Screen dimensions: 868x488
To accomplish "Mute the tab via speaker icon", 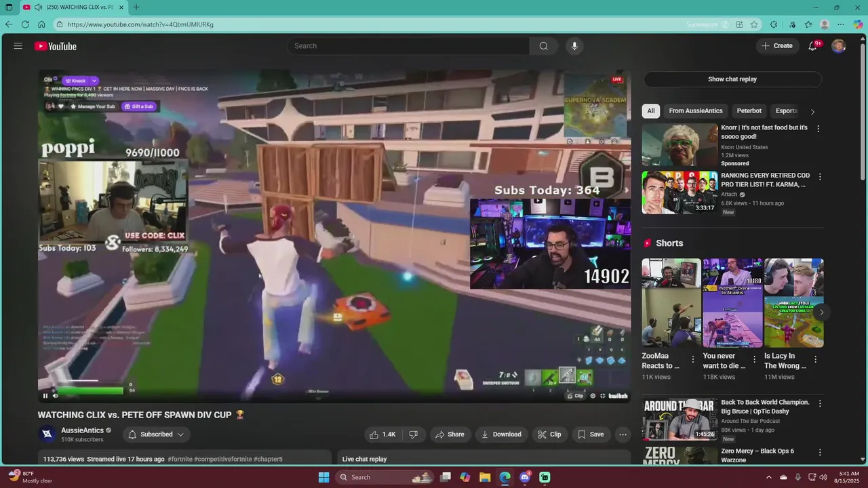I will click(x=38, y=7).
